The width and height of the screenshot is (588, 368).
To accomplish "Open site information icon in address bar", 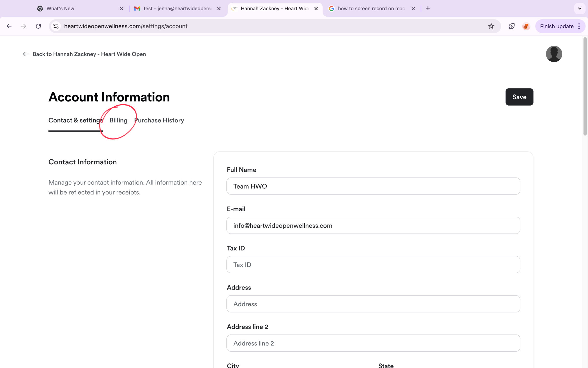I will point(56,26).
